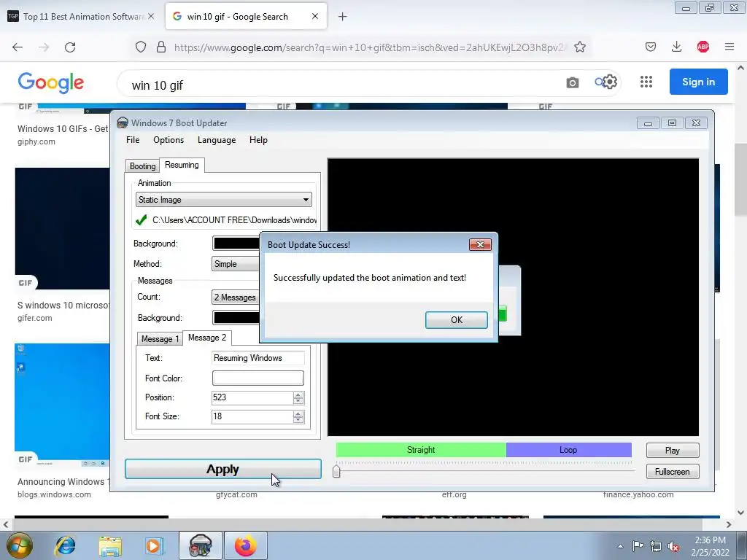Screen dimensions: 747x560
Task: Click the Position field showing 523
Action: pos(252,397)
